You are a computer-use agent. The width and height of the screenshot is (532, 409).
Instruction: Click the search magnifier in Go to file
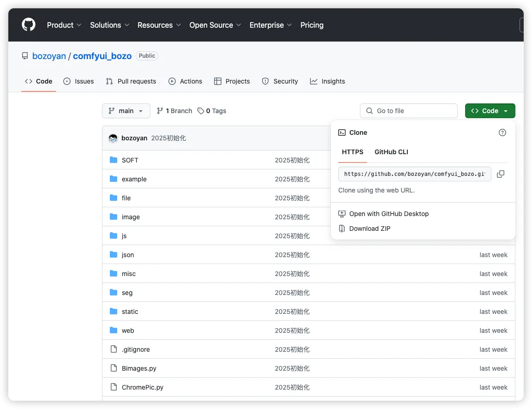tap(370, 111)
